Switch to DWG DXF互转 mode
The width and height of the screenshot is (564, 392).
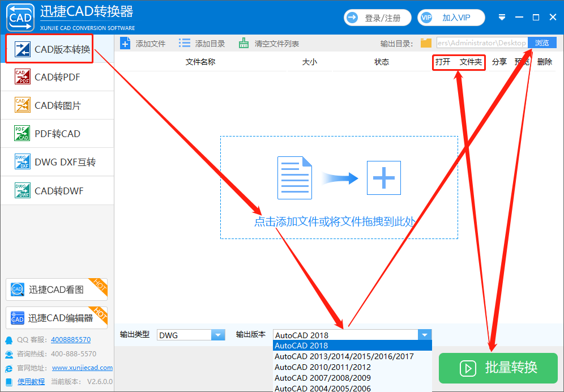point(57,162)
